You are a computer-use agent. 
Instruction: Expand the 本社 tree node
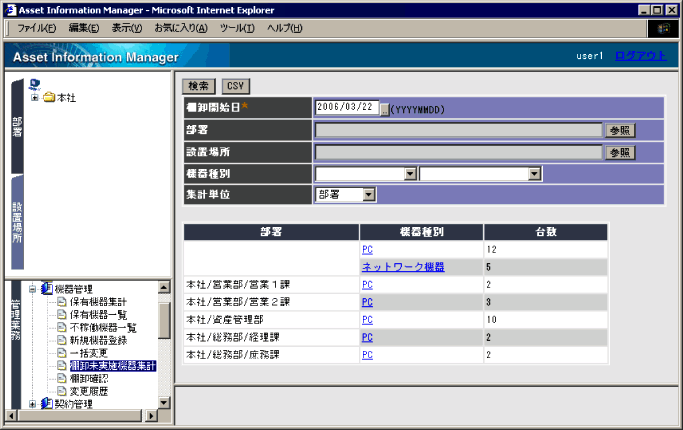click(x=35, y=98)
